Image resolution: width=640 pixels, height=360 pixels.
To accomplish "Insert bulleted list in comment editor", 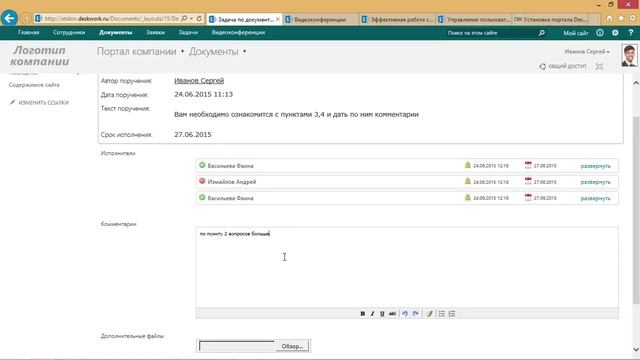I will tap(442, 313).
